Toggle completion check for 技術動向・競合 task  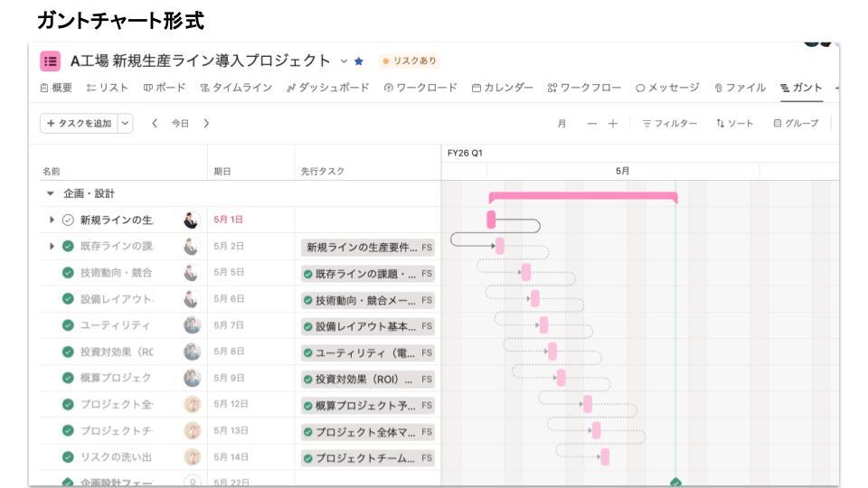point(68,273)
